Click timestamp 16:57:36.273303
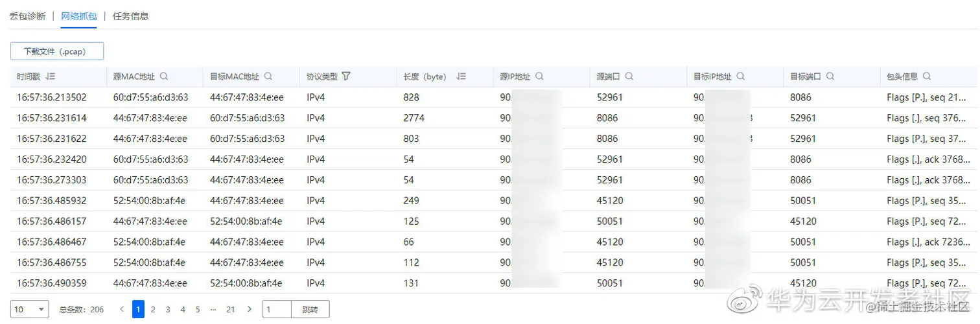980x324 pixels. (x=52, y=180)
